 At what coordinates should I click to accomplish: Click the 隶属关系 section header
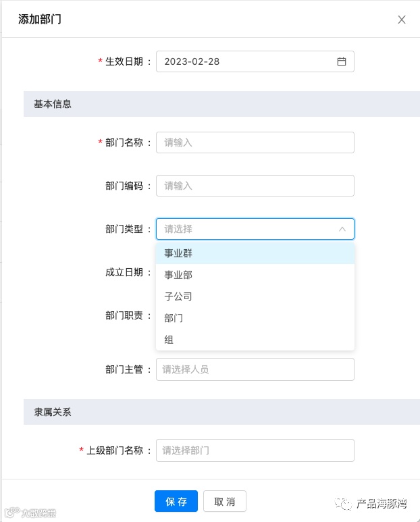53,412
